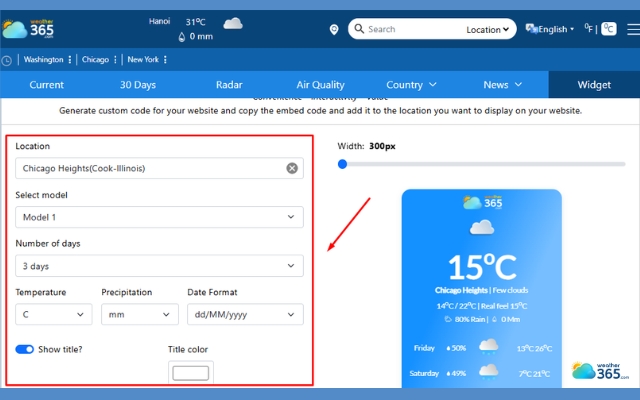Viewport: 640px width, 400px height.
Task: Click the Weather 365 logo bottom right
Action: click(600, 371)
